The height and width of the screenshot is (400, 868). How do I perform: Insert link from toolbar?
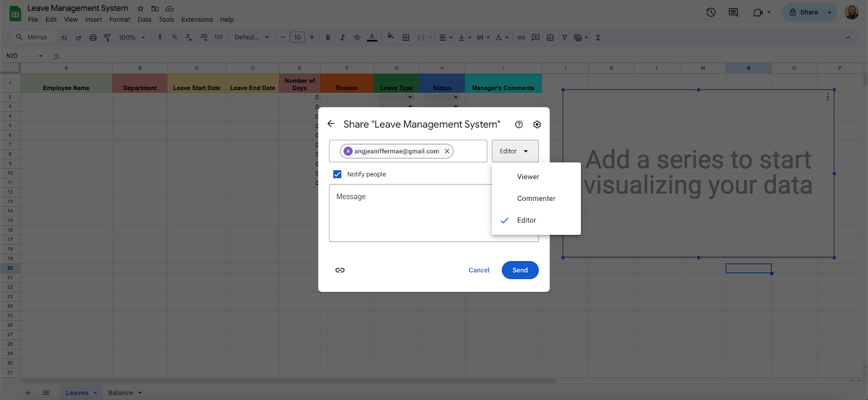click(521, 37)
